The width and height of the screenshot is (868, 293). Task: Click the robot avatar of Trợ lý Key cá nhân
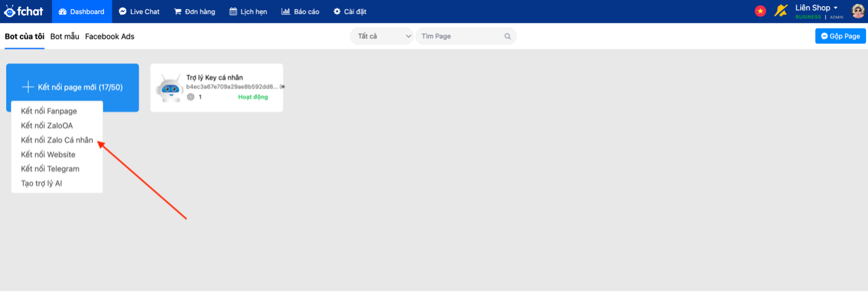coord(169,88)
